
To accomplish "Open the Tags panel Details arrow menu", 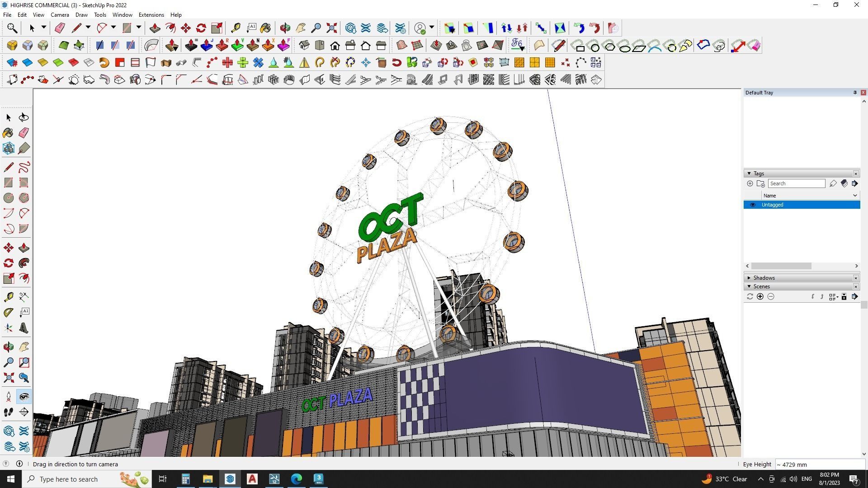I will tap(854, 183).
